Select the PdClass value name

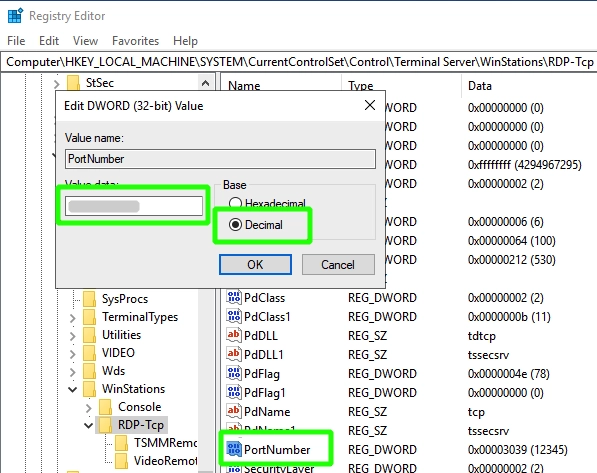(x=264, y=298)
